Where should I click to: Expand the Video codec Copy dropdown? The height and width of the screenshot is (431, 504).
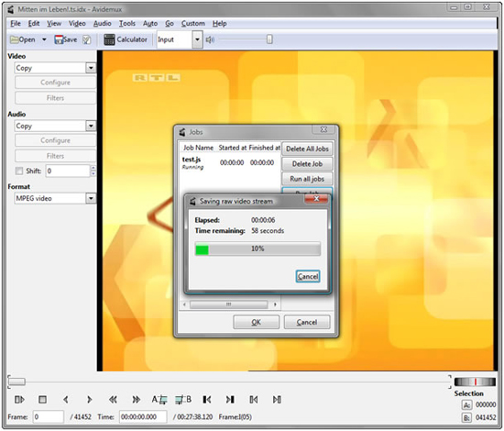(91, 68)
